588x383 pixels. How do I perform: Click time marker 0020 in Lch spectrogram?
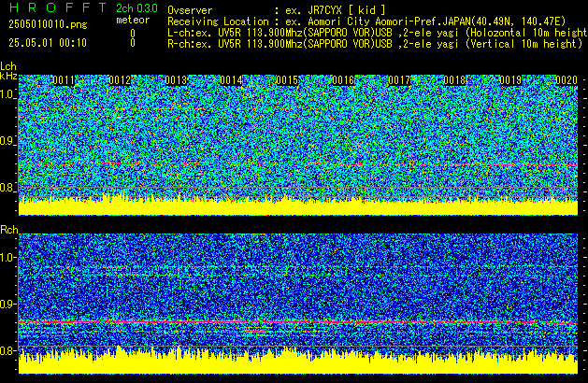(566, 80)
